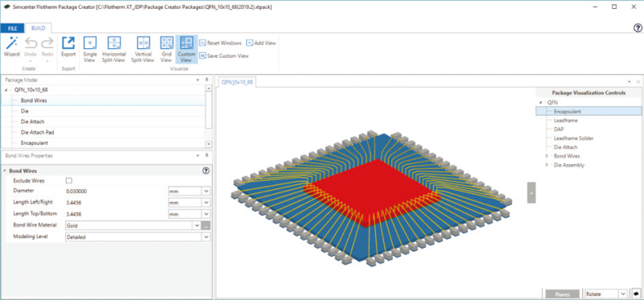
Task: Activate Custom View layout
Action: [x=187, y=49]
